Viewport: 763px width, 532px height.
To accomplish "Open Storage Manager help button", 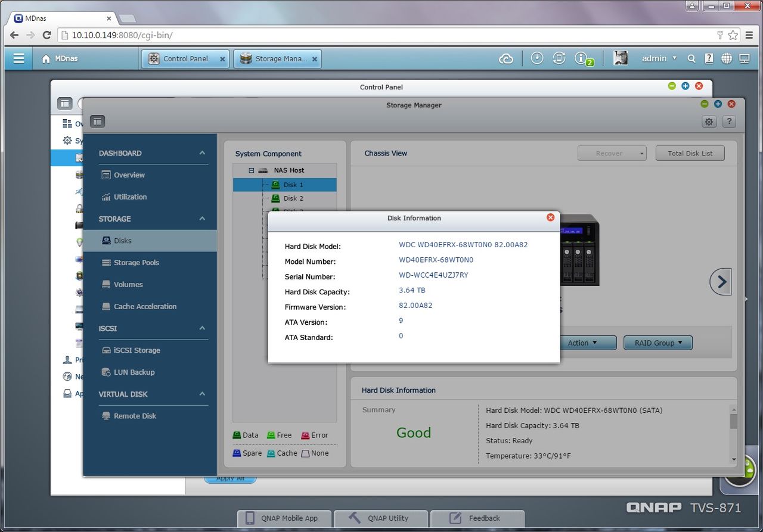I will tap(729, 122).
